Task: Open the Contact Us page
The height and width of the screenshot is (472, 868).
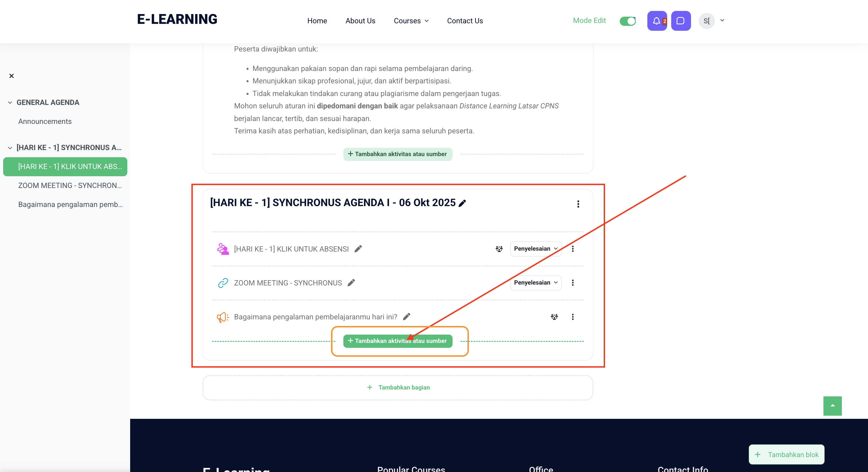Action: click(465, 21)
